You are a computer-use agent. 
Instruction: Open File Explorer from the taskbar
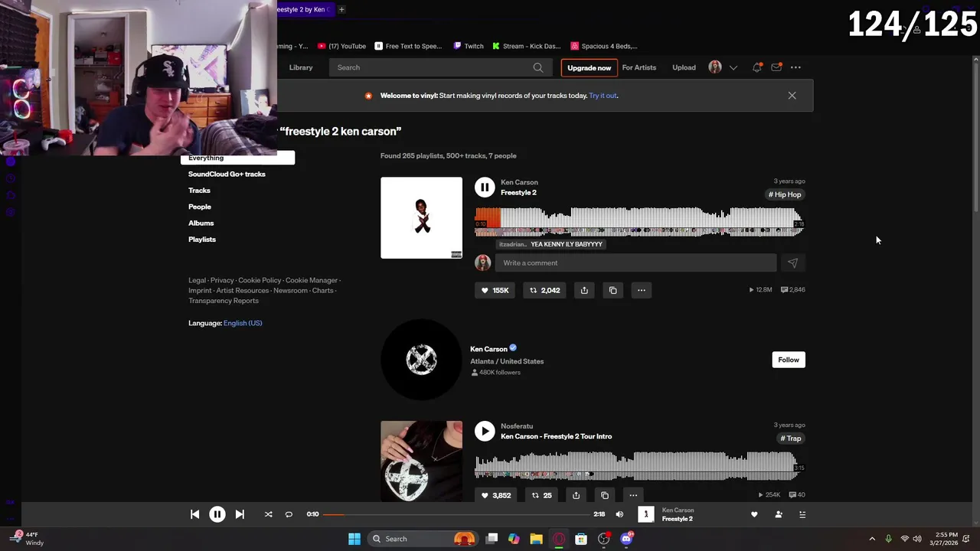tap(536, 539)
